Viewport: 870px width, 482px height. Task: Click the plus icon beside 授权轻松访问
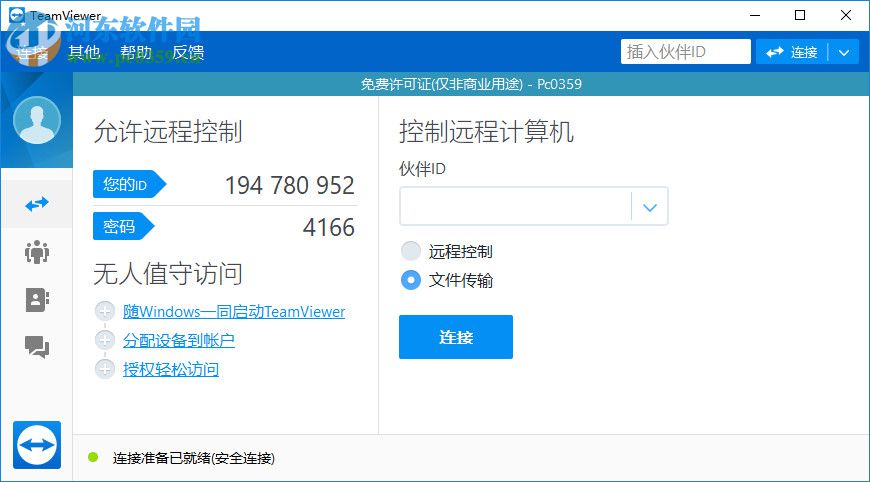click(104, 369)
